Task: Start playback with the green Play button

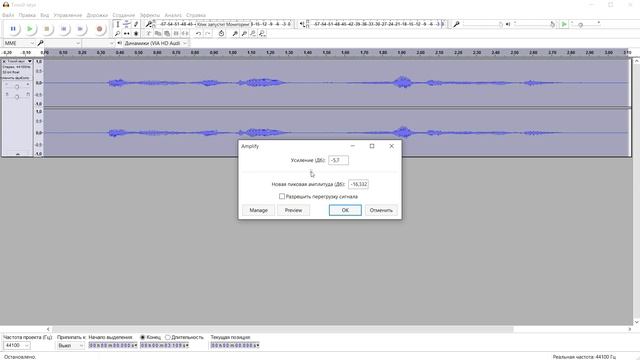Action: coord(30,29)
